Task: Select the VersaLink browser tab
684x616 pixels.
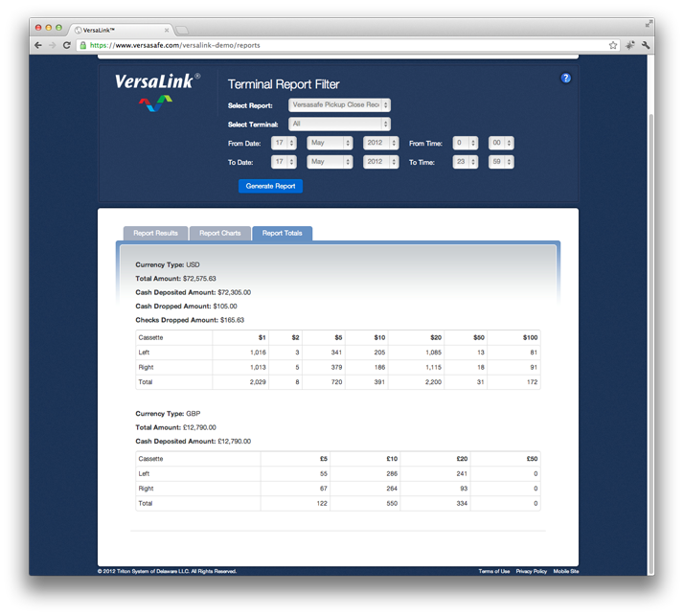Action: tap(120, 30)
